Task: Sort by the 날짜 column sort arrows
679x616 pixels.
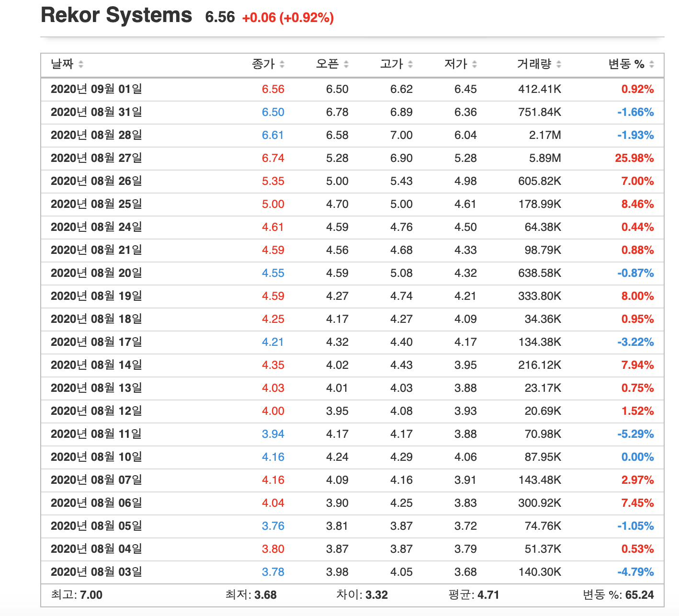Action: click(x=81, y=64)
